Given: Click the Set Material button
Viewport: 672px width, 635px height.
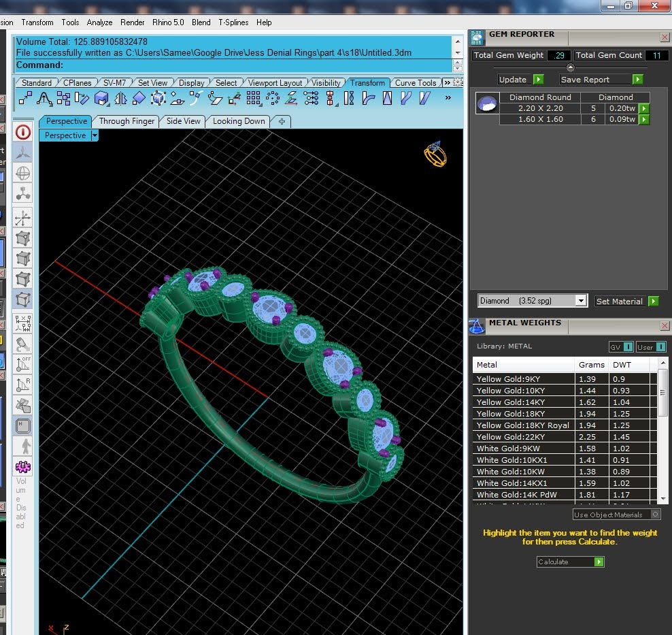Looking at the screenshot, I should pyautogui.click(x=626, y=301).
